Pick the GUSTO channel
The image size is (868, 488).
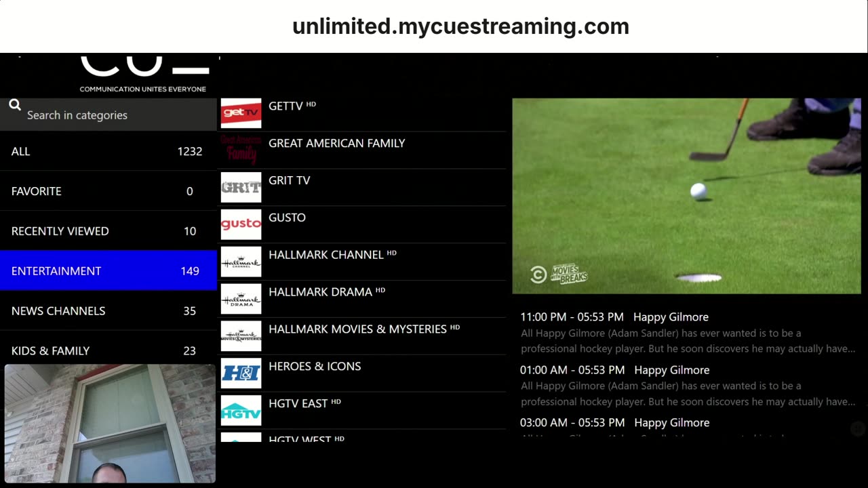coord(363,224)
